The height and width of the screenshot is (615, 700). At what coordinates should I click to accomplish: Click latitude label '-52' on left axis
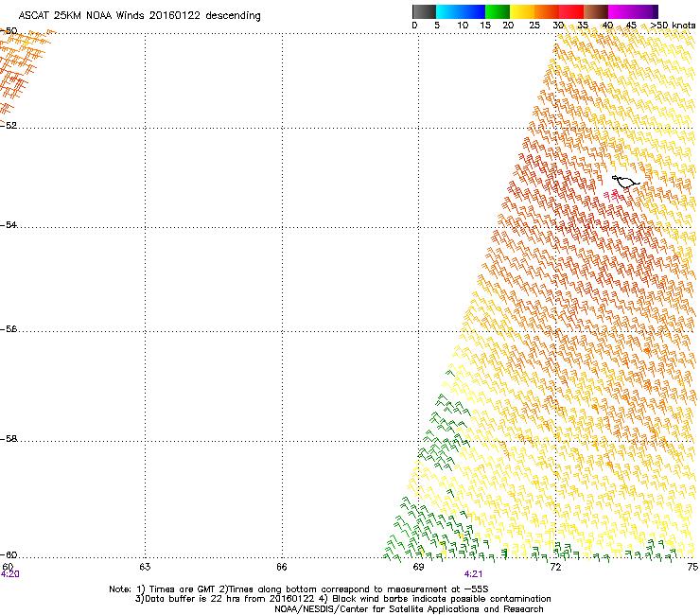coord(9,126)
